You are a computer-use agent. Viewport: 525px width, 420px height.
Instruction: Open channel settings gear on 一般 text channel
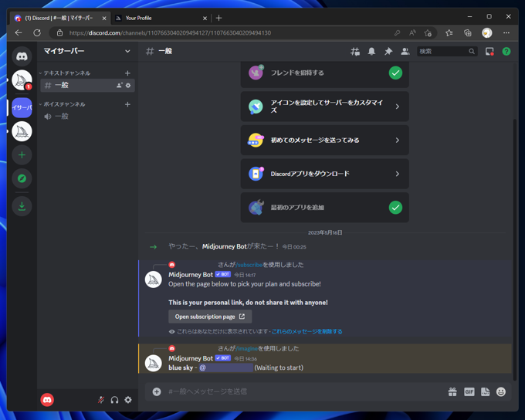[128, 86]
